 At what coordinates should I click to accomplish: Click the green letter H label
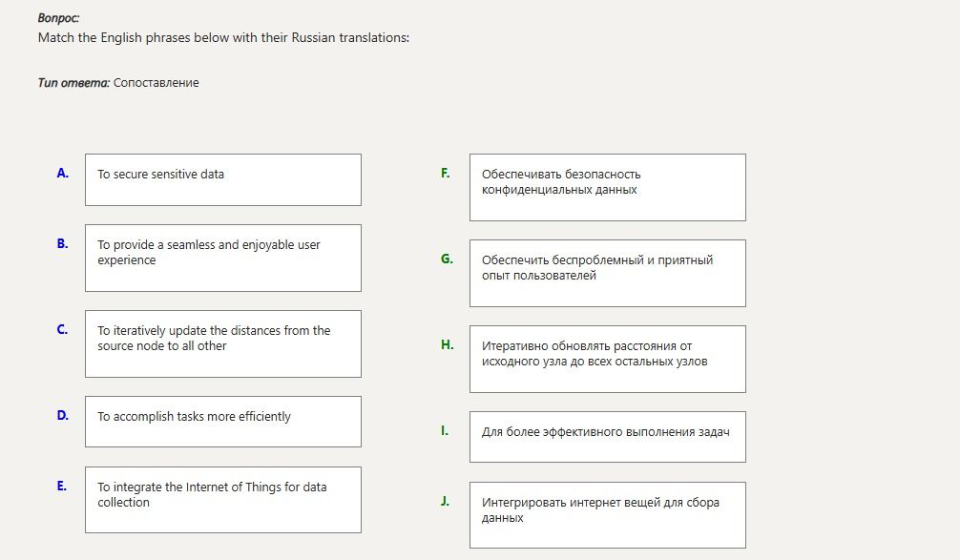(x=447, y=344)
